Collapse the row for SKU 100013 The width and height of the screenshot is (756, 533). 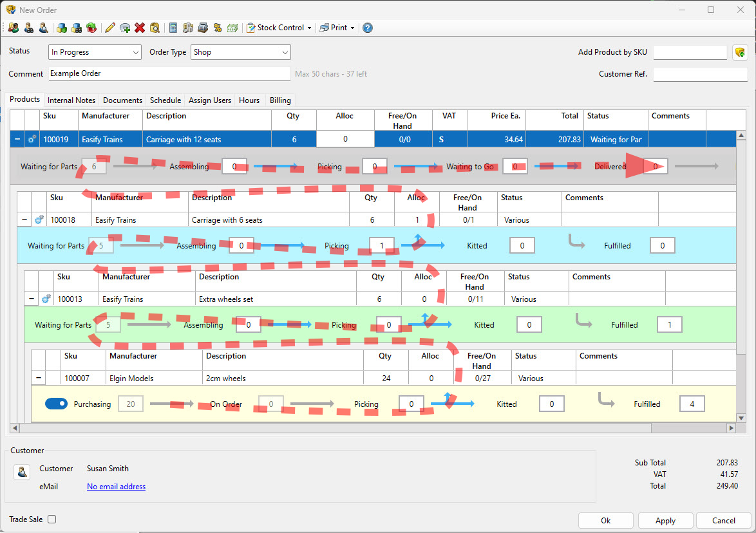[x=31, y=298]
